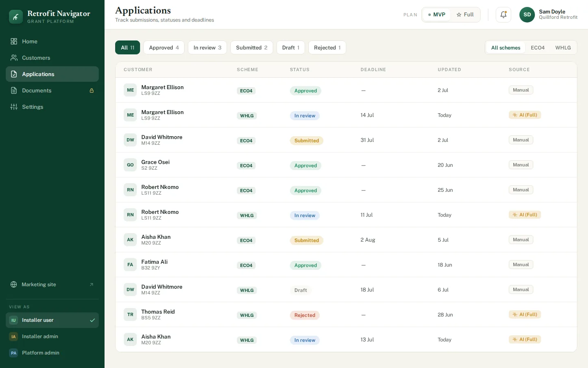Click the SD user avatar

pos(527,15)
